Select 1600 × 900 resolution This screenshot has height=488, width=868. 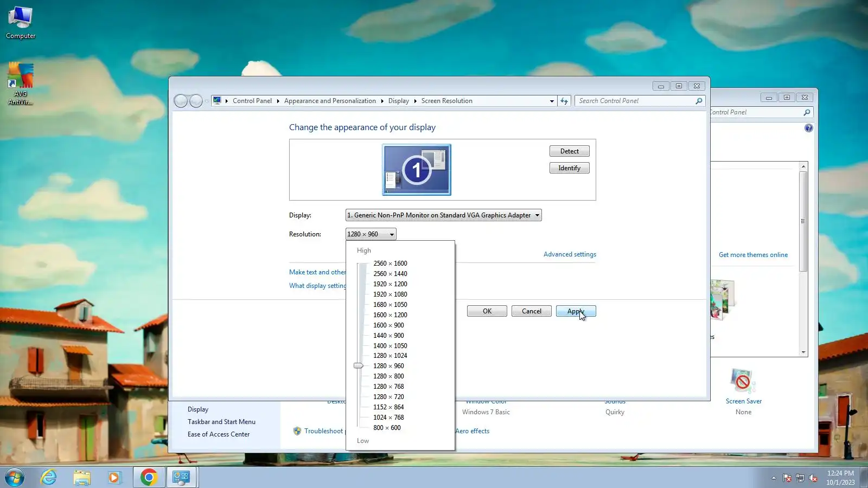(388, 325)
